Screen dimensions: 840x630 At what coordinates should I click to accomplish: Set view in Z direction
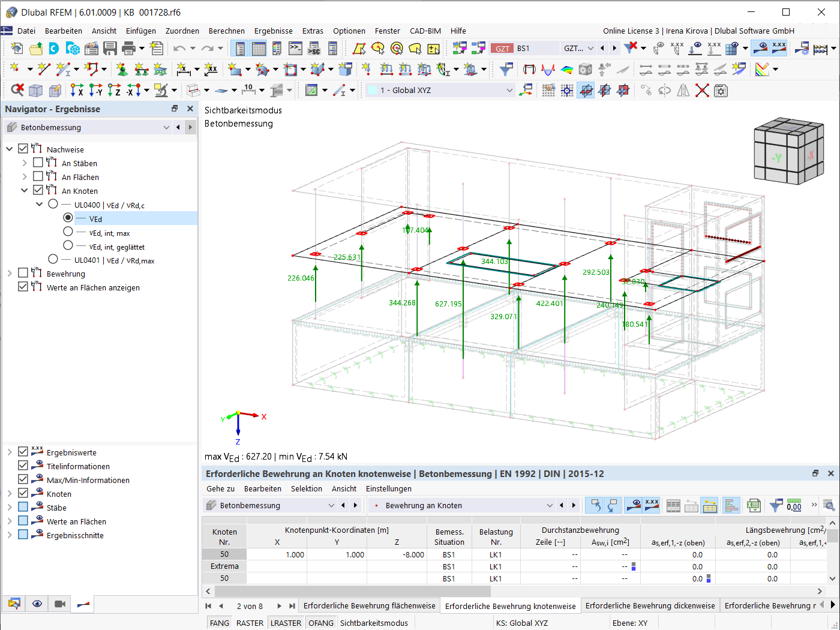click(x=114, y=91)
